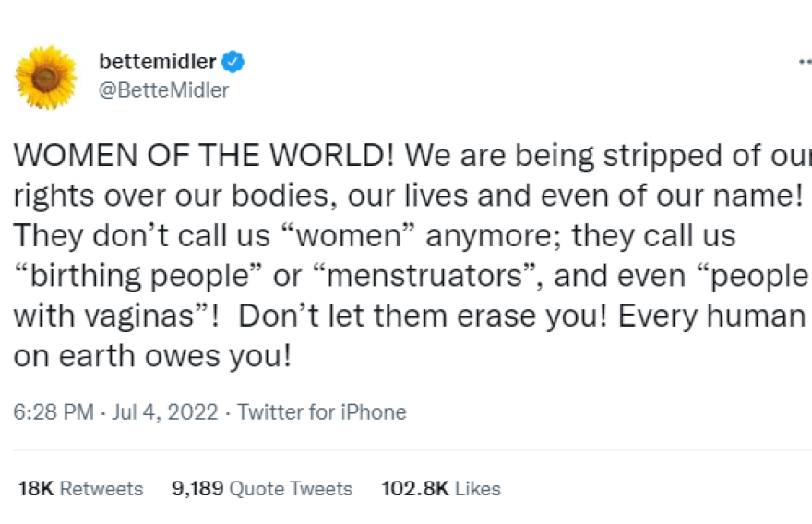
Task: View the 18K Retweets list
Action: [81, 488]
